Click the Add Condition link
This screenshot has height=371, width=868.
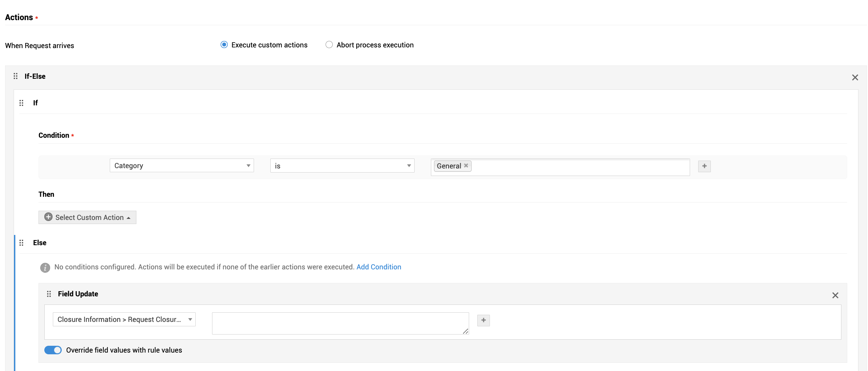pos(378,267)
